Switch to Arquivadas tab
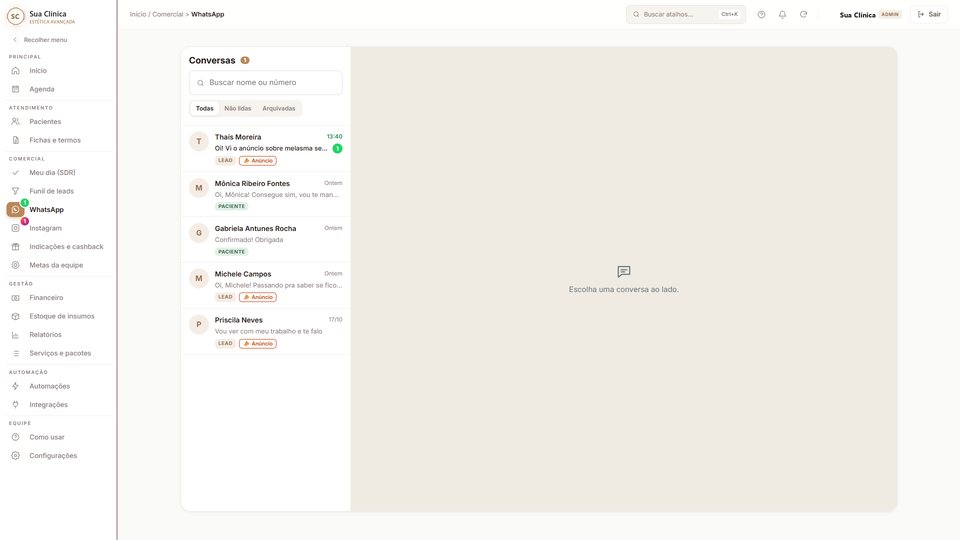 pyautogui.click(x=279, y=108)
